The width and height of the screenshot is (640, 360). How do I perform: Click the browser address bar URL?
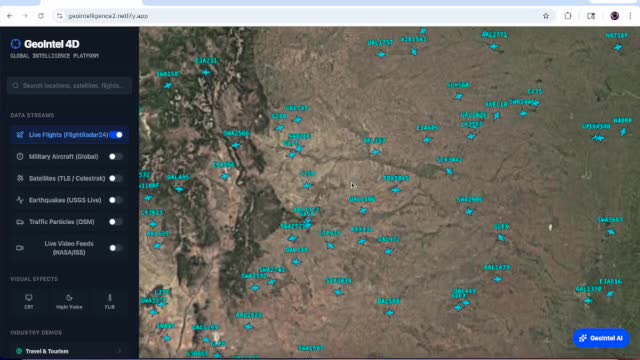pyautogui.click(x=108, y=16)
